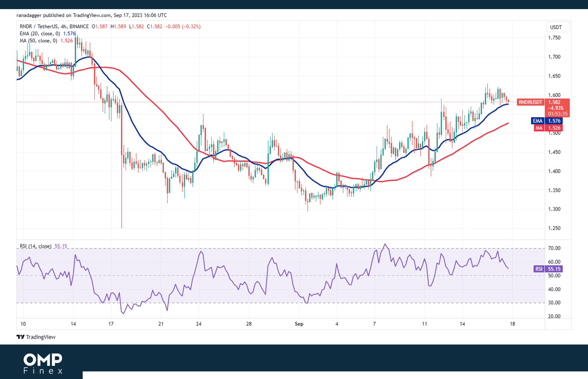Viewport: 588px width, 379px height.
Task: Click the 1.750 price axis label
Action: coord(554,38)
